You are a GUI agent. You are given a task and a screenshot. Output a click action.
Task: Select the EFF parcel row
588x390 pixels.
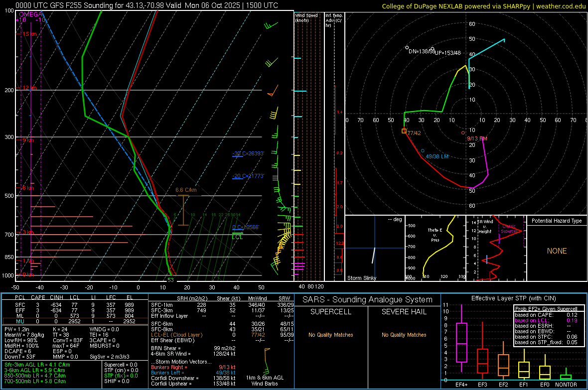(x=75, y=310)
